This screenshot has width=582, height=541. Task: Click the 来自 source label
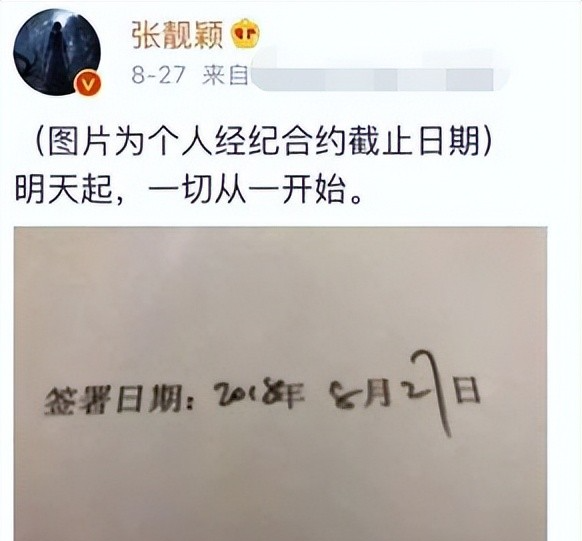click(225, 76)
